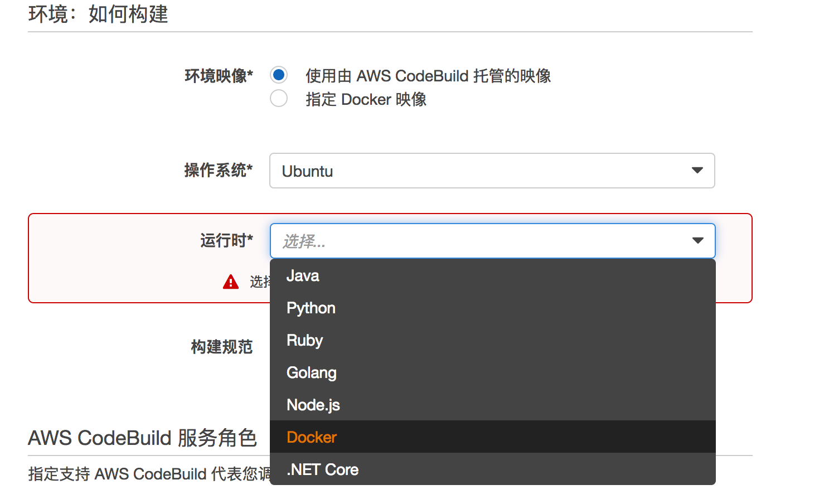824x504 pixels.
Task: Click the 操作系统 field label
Action: 219,170
